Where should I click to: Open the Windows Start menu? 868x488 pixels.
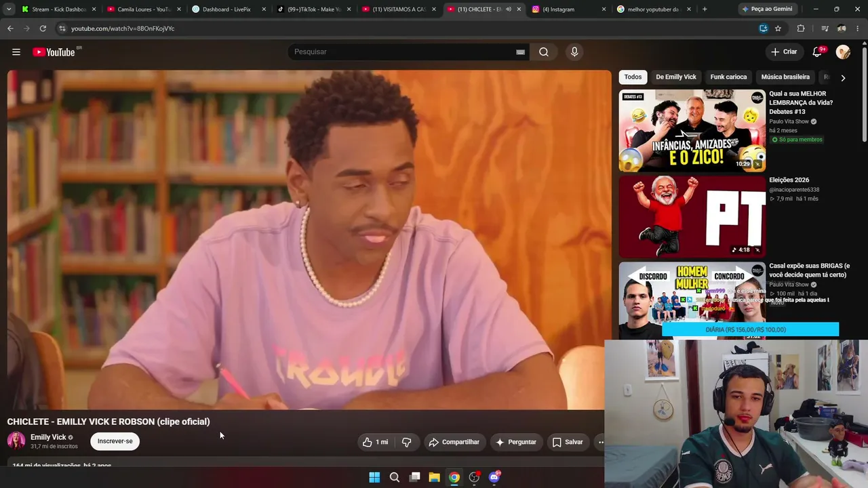(374, 477)
